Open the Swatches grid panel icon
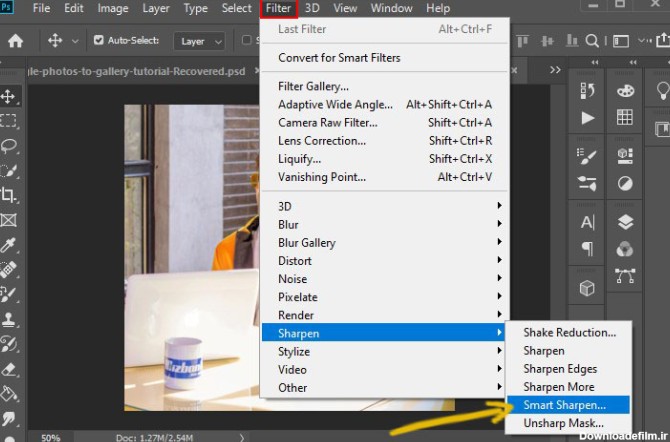 (625, 117)
